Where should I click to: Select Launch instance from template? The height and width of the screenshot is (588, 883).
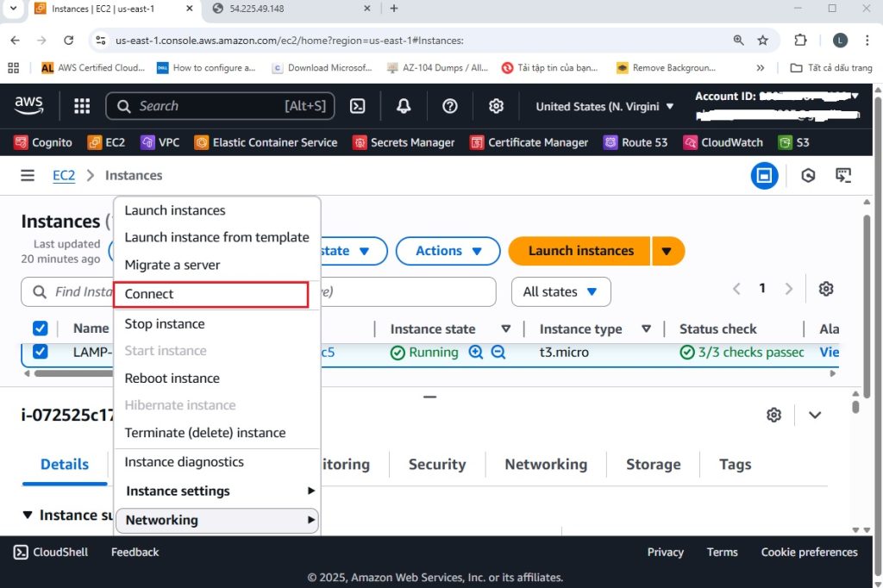(216, 238)
